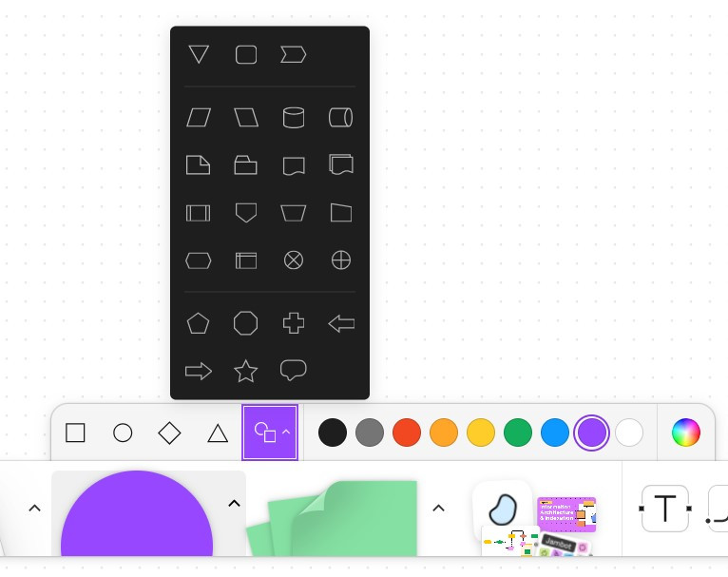Select the square shape tool

(75, 433)
